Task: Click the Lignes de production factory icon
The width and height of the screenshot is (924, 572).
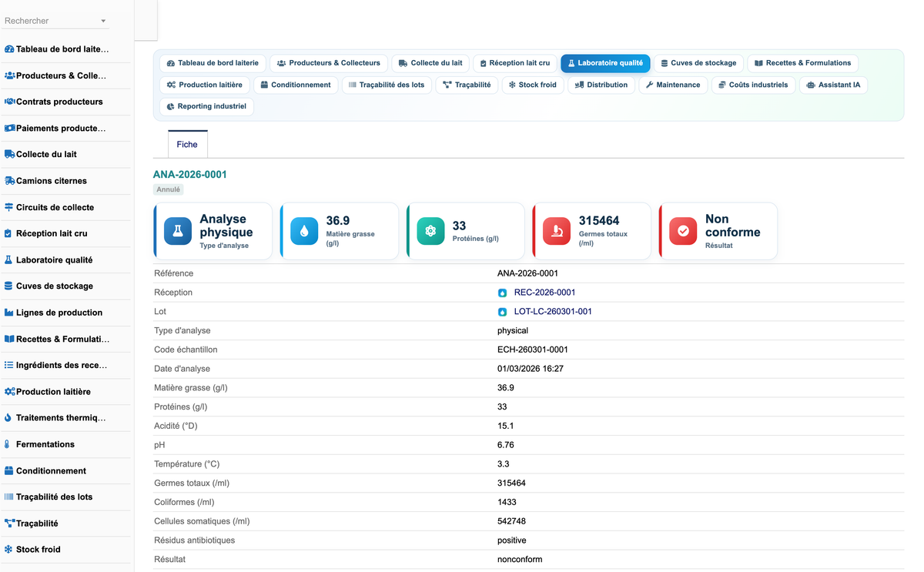Action: tap(9, 313)
